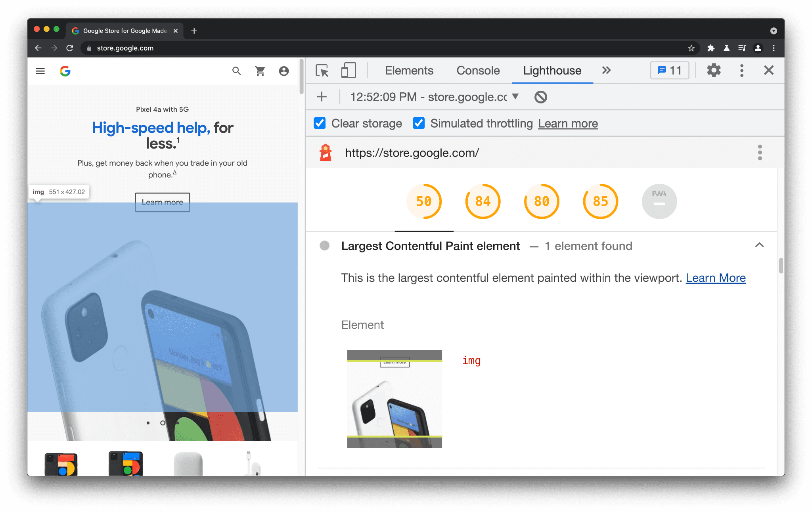Click the device toggle responsive icon
Screen dimensions: 812x512
tap(348, 71)
